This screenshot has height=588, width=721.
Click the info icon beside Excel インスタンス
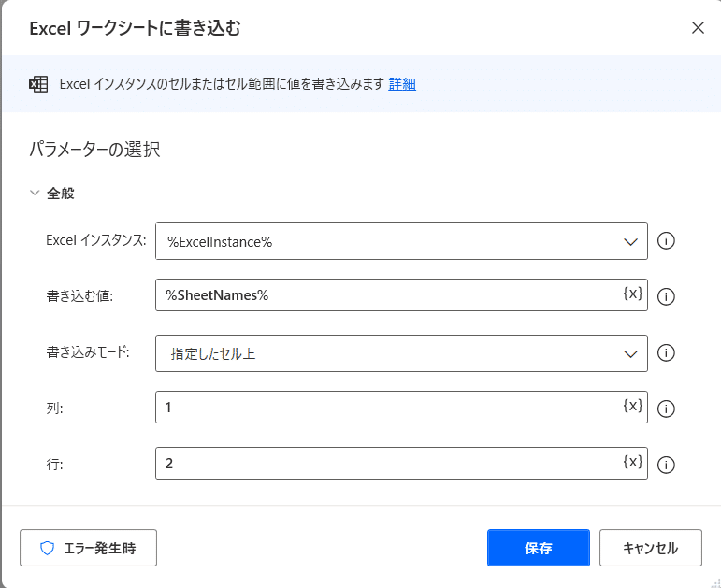(667, 241)
